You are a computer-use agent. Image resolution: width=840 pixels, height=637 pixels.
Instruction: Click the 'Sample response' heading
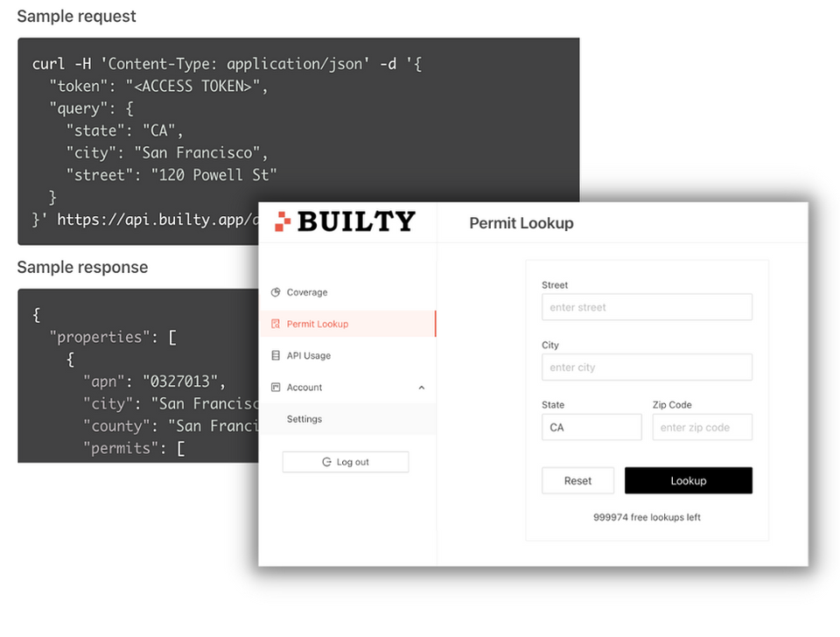[82, 267]
